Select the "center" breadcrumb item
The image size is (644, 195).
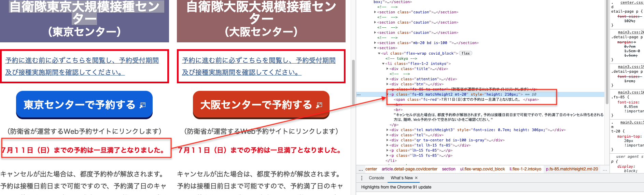371,169
